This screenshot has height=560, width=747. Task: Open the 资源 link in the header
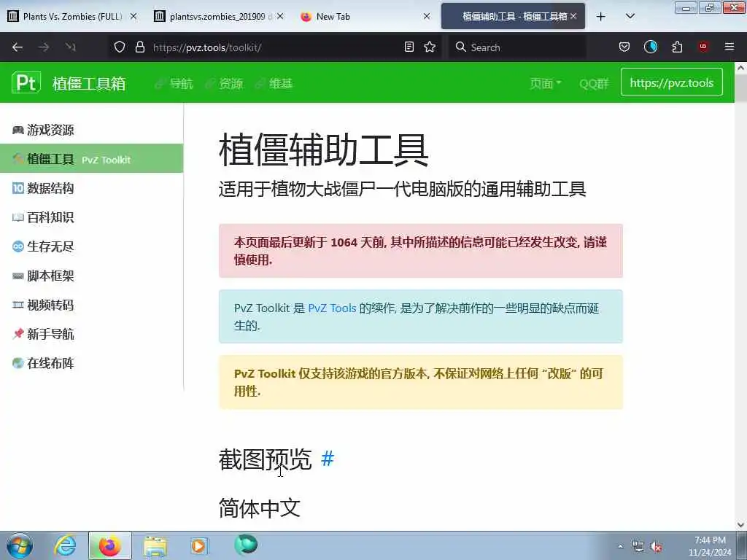pos(225,84)
